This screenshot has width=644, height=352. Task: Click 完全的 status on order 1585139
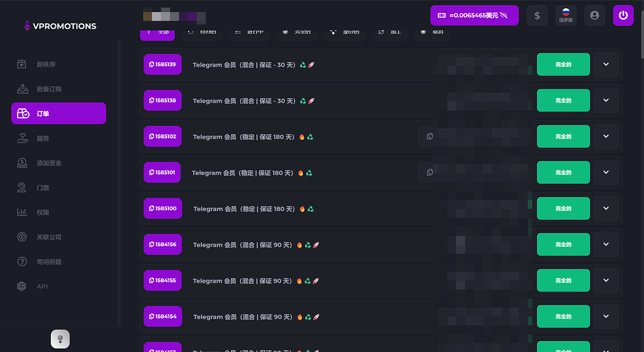[x=563, y=64]
